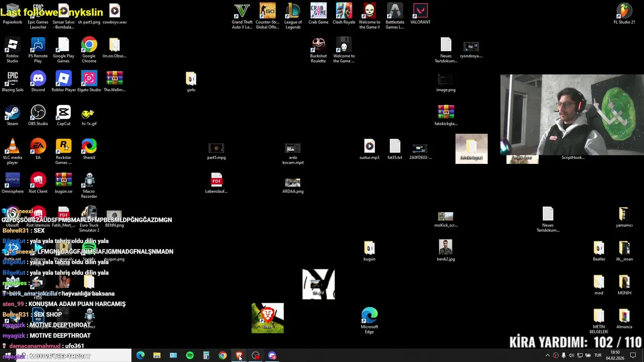Screen dimensions: 644x362
Task: Select Brave browser desktop icon
Action: coord(267,318)
